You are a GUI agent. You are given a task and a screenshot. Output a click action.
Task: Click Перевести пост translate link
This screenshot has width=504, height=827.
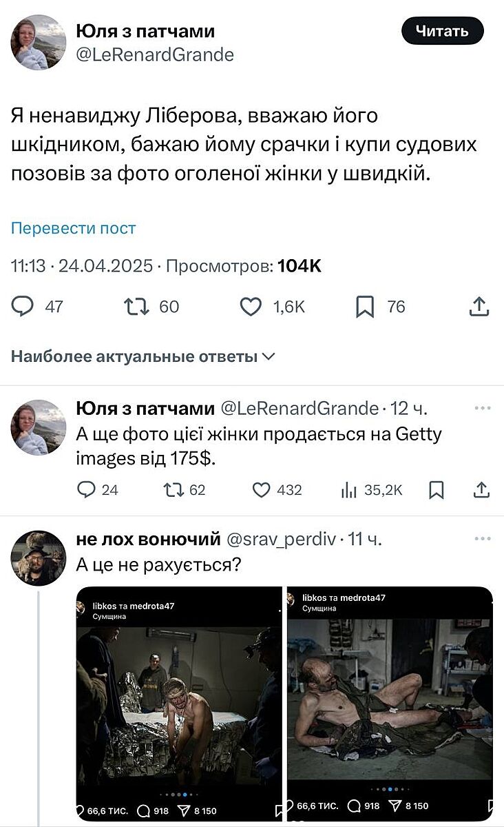pyautogui.click(x=73, y=228)
